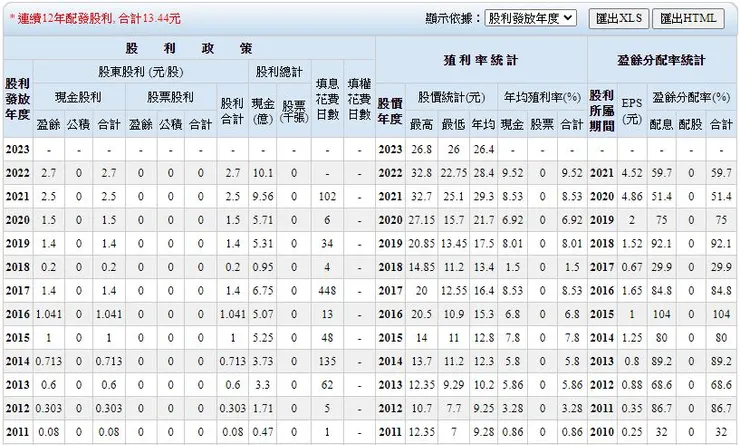Open the 顯示依據 dropdown showing 股利發放年度
The width and height of the screenshot is (740, 445).
pyautogui.click(x=530, y=18)
